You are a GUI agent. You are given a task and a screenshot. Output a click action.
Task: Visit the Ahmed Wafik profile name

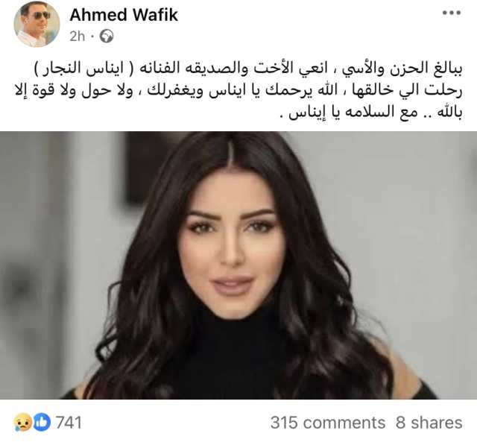point(124,15)
